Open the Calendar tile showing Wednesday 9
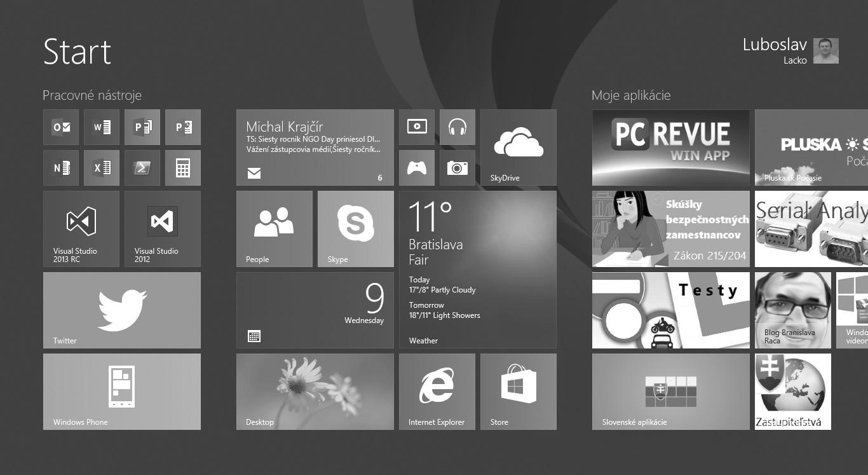This screenshot has height=475, width=868. click(x=315, y=310)
